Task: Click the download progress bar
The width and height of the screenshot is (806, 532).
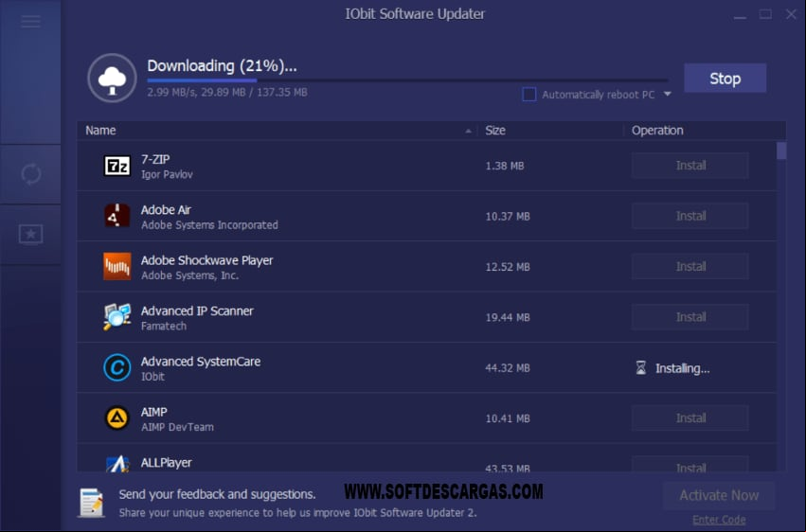Action: 407,80
